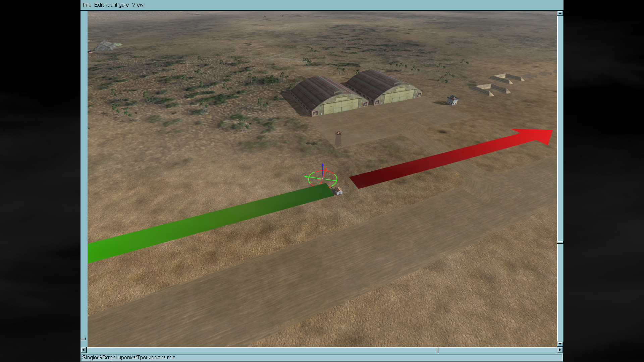
Task: Click horizontal scrollbar right arrow
Action: [x=560, y=350]
